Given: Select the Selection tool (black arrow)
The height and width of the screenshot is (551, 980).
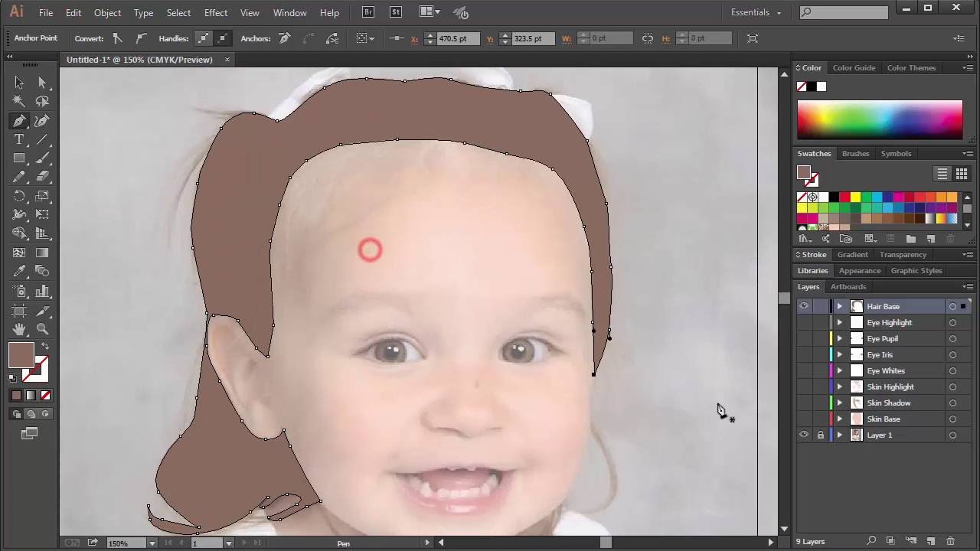Looking at the screenshot, I should point(19,83).
